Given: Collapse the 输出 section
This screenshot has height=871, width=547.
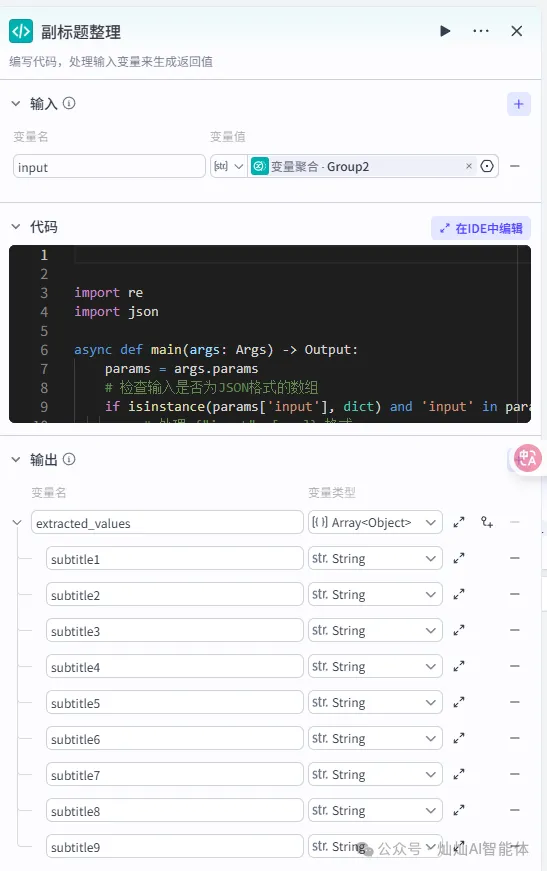Looking at the screenshot, I should pyautogui.click(x=16, y=459).
